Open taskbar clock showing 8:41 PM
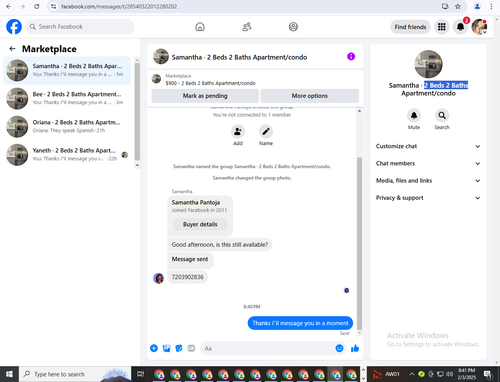This screenshot has width=500, height=382. click(x=467, y=374)
